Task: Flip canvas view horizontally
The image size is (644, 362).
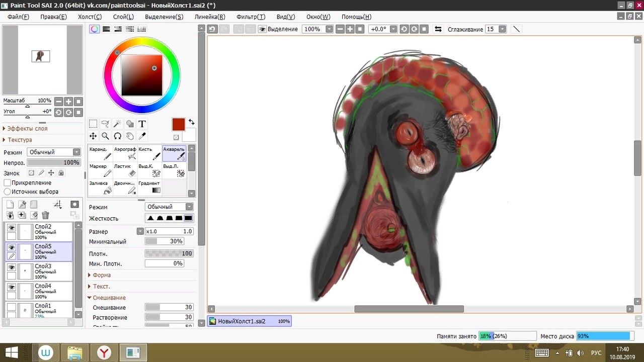Action: pyautogui.click(x=438, y=29)
